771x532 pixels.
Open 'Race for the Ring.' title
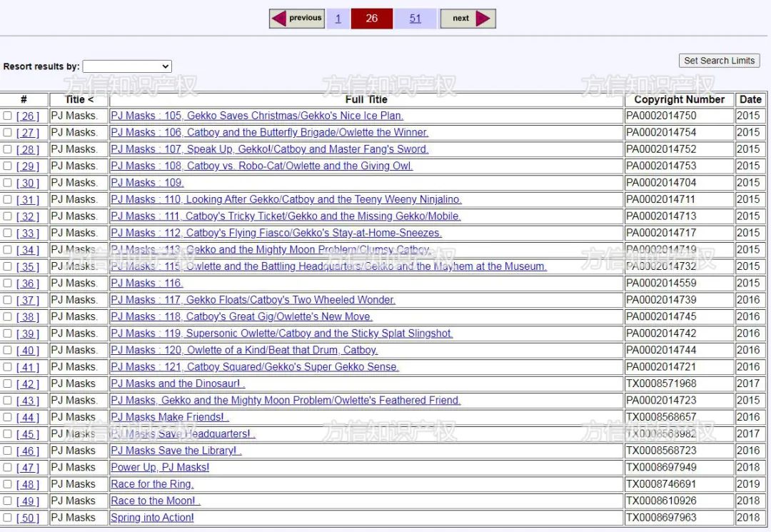[x=152, y=484]
